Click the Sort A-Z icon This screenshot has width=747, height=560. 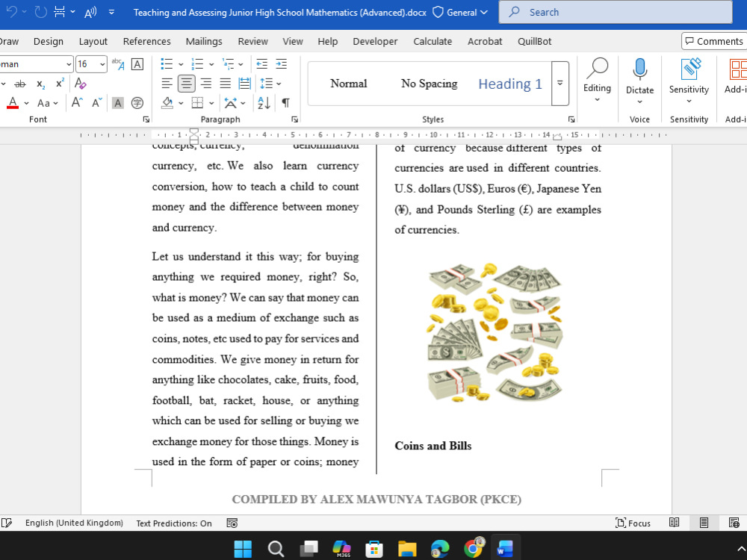click(x=264, y=103)
